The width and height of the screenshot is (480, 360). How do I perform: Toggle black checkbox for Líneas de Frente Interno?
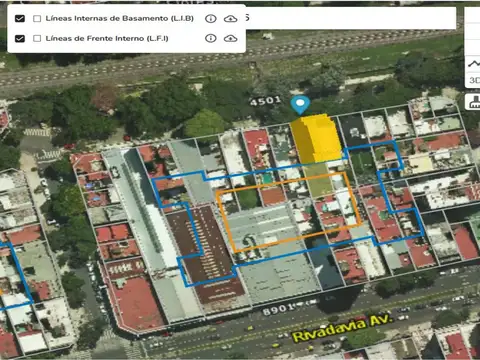[20, 39]
